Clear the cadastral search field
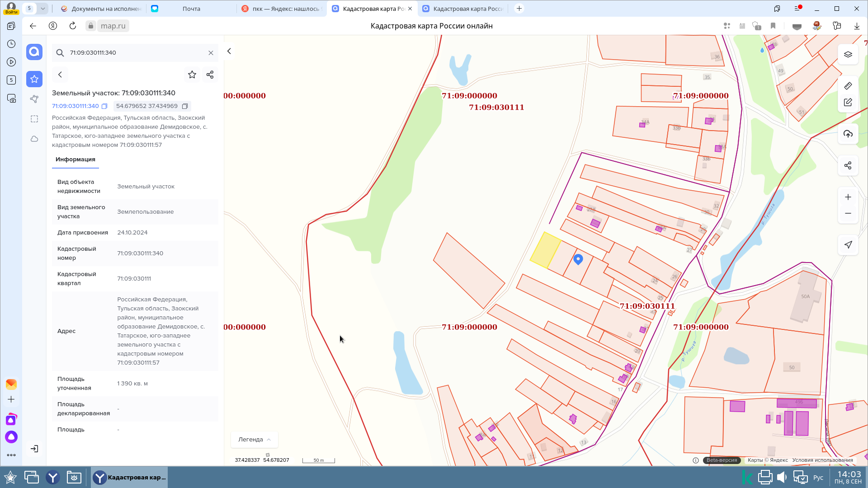Image resolution: width=868 pixels, height=488 pixels. point(211,53)
